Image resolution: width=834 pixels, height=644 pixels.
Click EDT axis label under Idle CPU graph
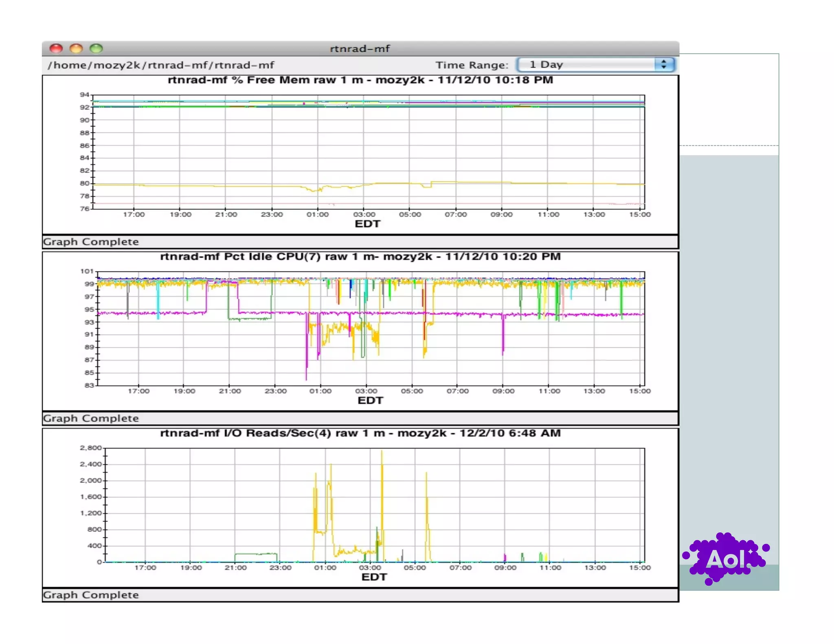click(370, 401)
